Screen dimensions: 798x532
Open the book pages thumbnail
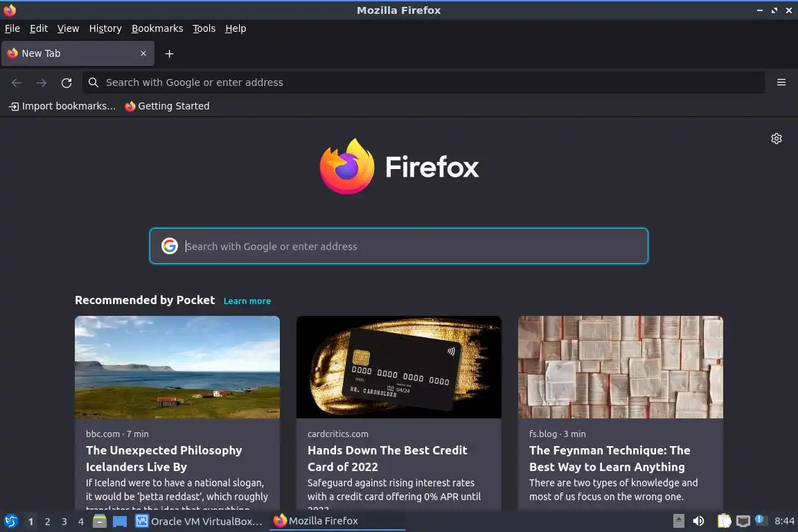click(621, 367)
